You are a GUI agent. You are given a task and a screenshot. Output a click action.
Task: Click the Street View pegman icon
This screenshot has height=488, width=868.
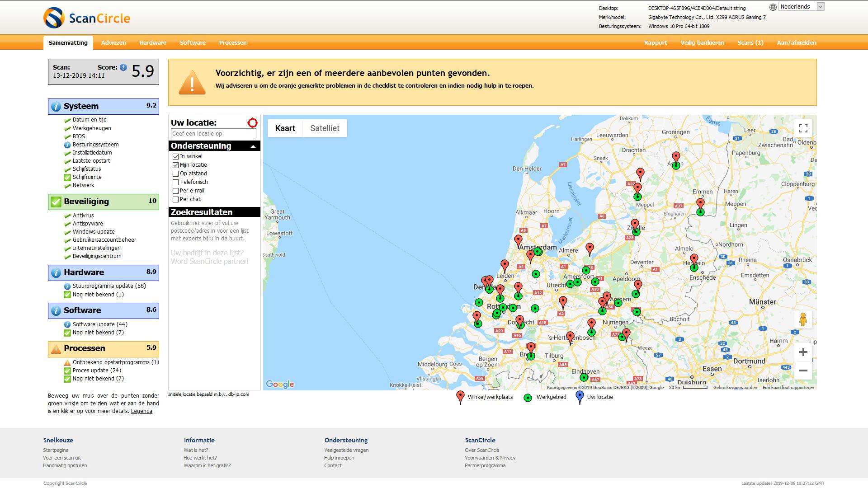[x=803, y=319]
